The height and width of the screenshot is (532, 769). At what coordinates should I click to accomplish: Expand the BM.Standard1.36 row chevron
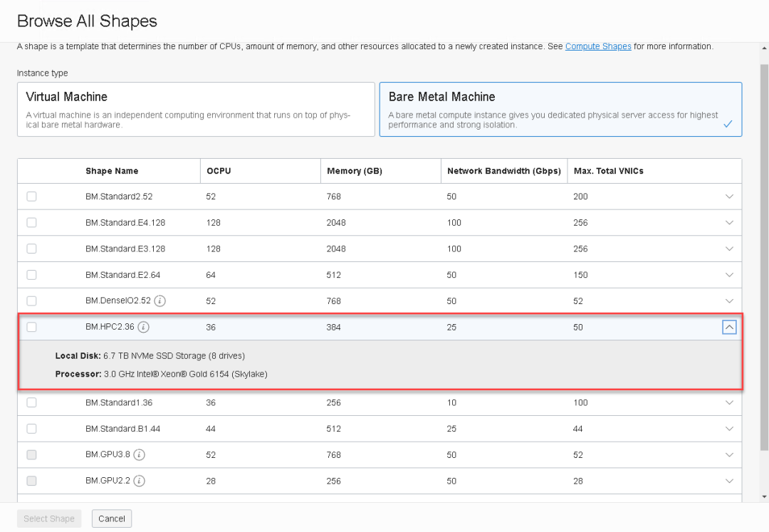pyautogui.click(x=728, y=402)
